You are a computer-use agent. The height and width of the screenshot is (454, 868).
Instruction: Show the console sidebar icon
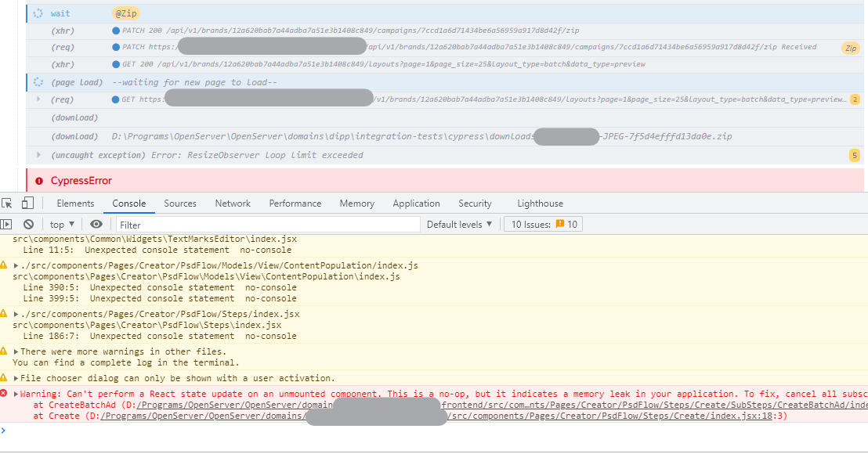pos(7,223)
